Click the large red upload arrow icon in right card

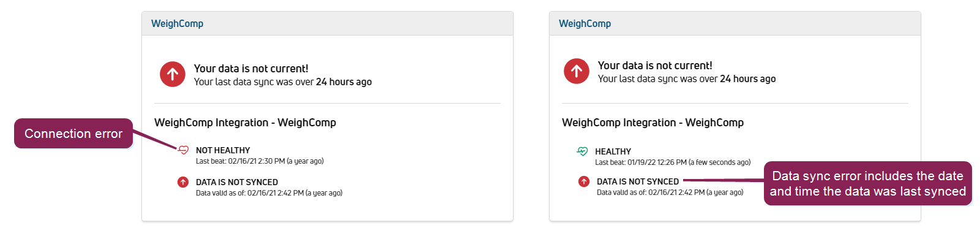pyautogui.click(x=577, y=71)
